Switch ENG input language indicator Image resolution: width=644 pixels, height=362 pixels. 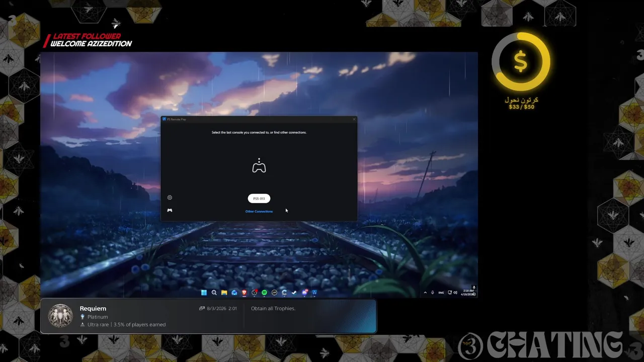pyautogui.click(x=441, y=293)
